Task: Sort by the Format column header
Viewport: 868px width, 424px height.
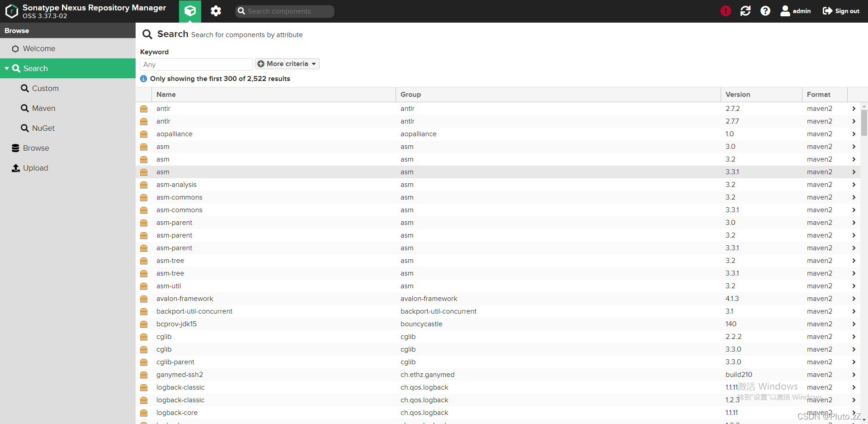Action: [825, 95]
